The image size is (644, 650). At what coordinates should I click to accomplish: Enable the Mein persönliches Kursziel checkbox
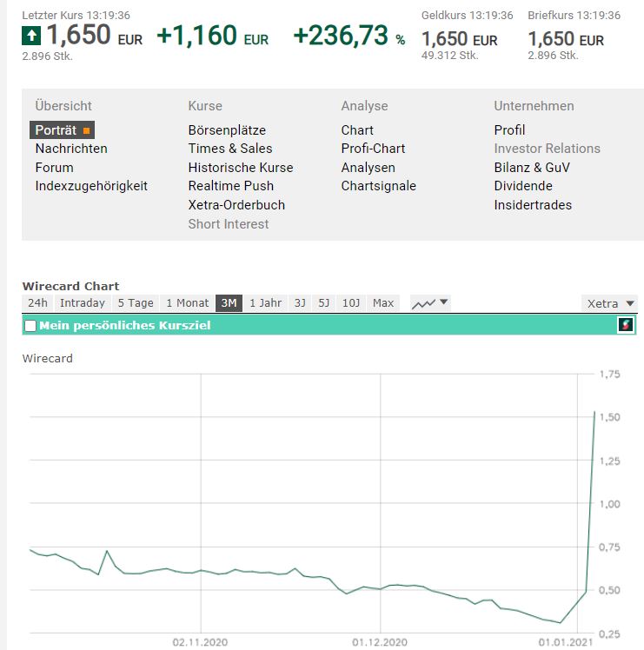[x=30, y=326]
